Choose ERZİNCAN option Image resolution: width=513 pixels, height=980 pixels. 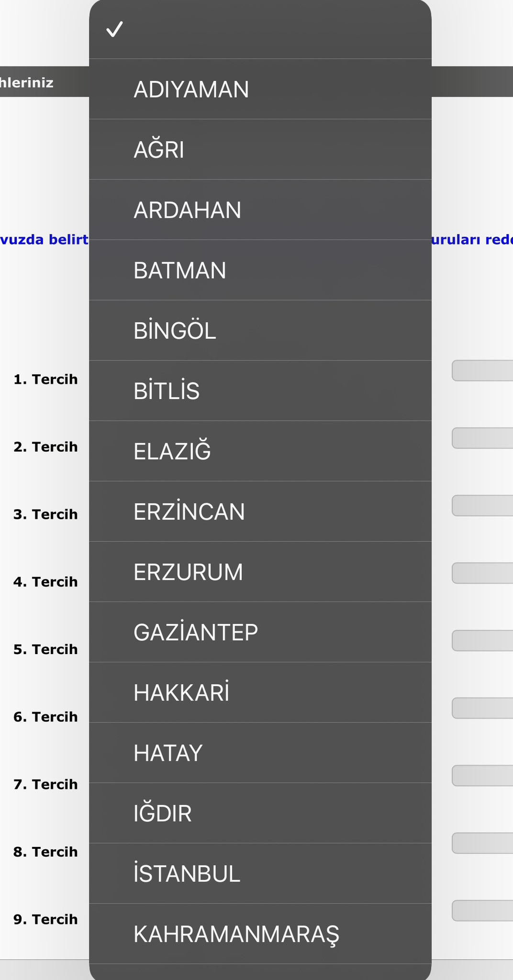point(260,512)
